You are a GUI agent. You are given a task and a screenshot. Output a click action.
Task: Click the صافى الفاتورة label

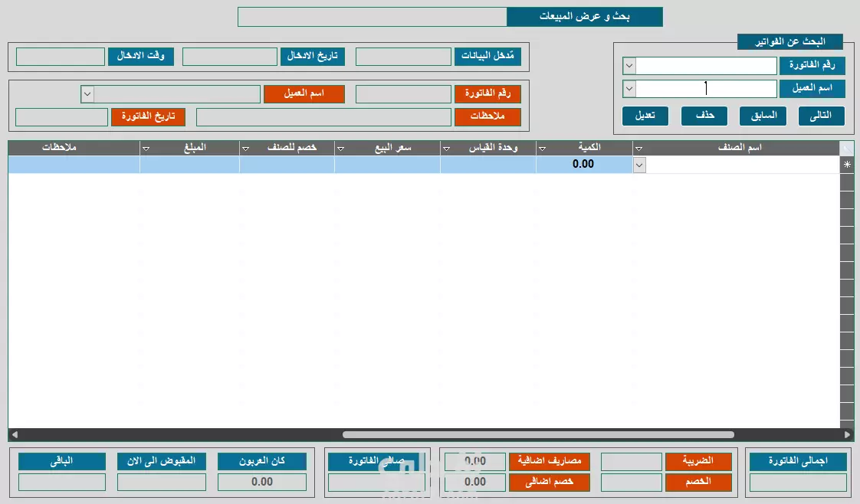(x=377, y=461)
